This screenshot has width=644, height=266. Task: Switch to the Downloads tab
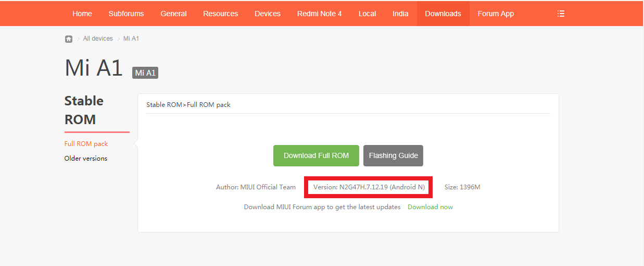443,14
